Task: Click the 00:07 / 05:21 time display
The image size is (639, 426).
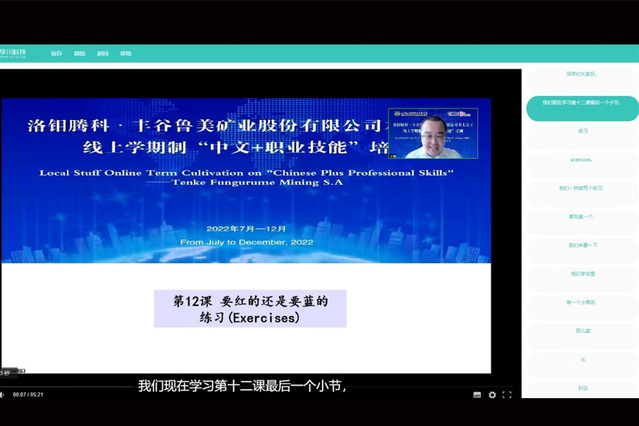Action: [28, 395]
